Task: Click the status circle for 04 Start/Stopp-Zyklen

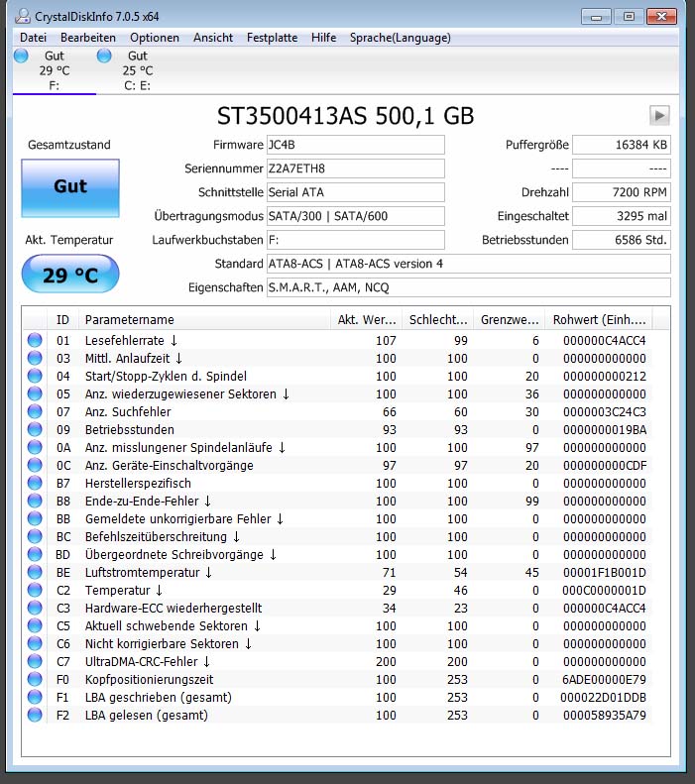Action: point(35,376)
